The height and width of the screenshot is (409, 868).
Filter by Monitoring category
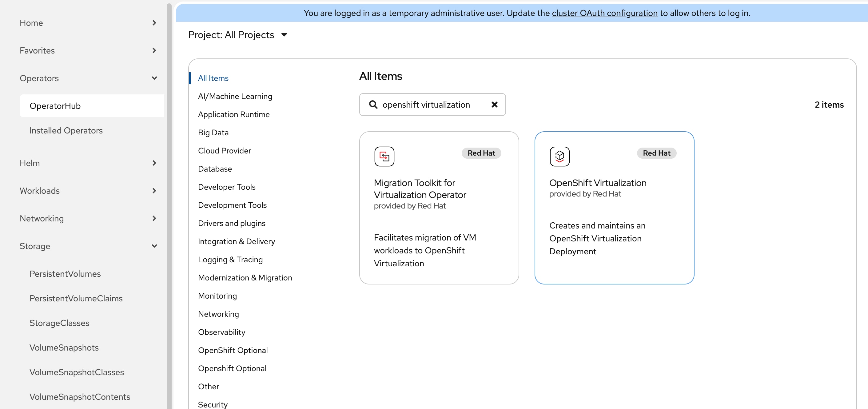pos(217,296)
